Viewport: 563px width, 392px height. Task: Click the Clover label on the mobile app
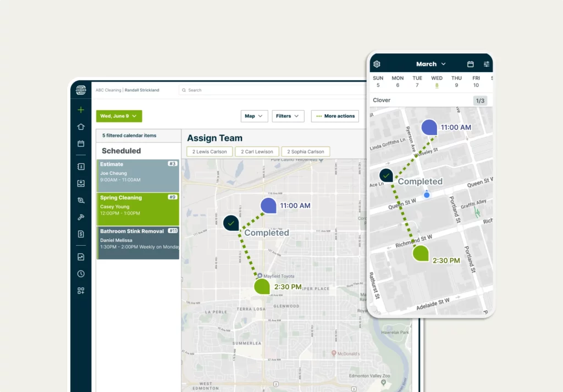click(382, 100)
